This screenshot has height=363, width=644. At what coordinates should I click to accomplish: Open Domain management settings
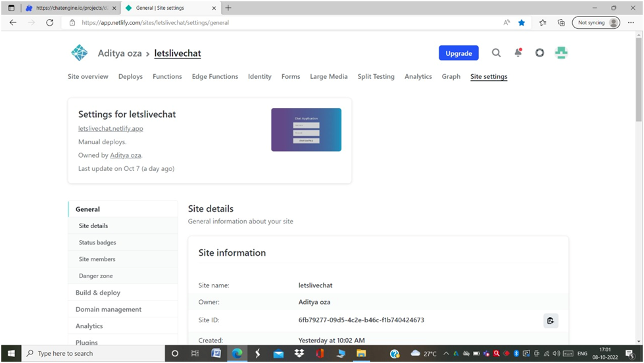click(123, 309)
